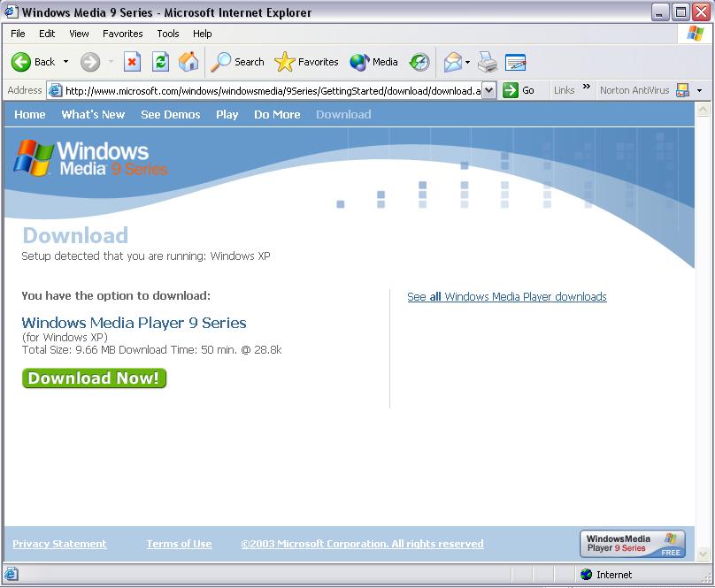Screen dimensions: 715x588
Task: Open the Back history dropdown arrow
Action: [65, 62]
